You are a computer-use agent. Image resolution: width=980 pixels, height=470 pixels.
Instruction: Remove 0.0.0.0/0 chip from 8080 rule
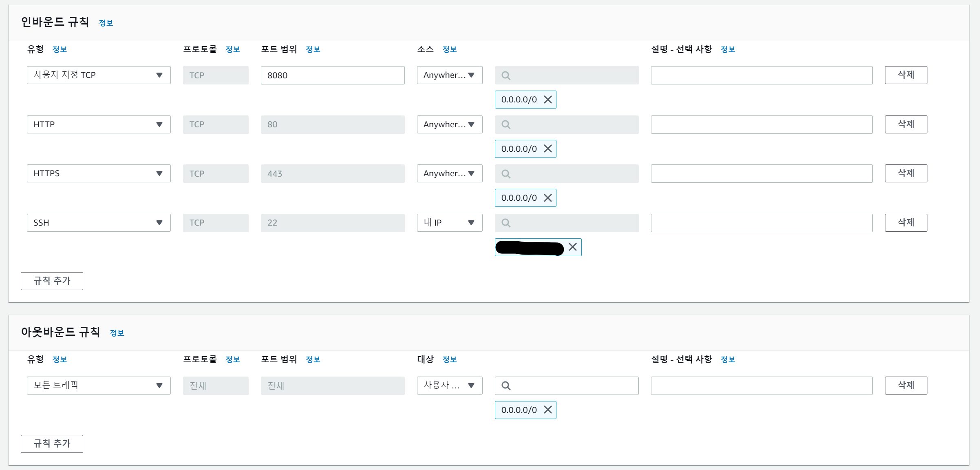[x=548, y=100]
